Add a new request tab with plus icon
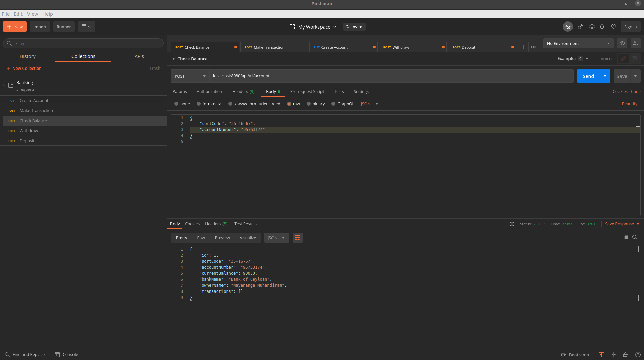Screen dimensions: 644x360 pos(523,47)
